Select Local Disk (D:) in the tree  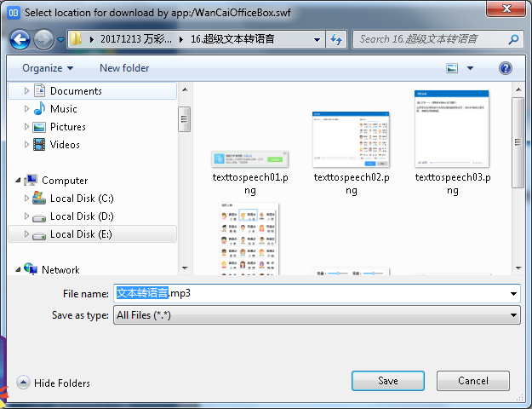tap(82, 216)
